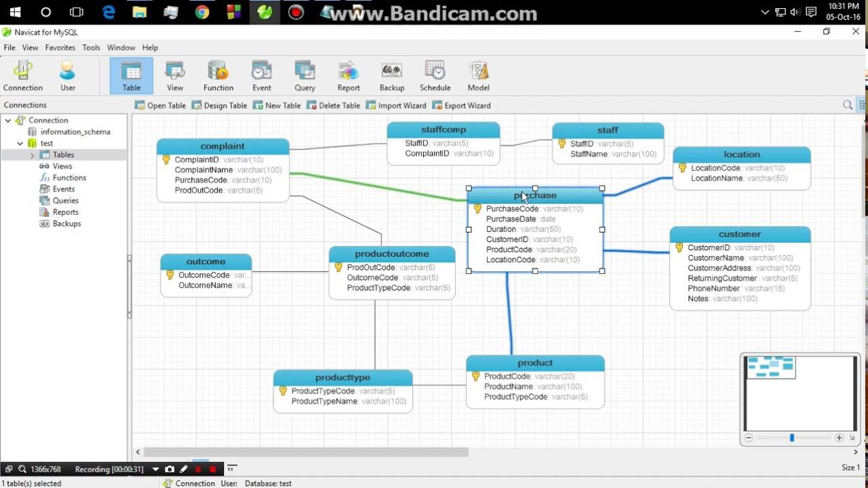Image resolution: width=868 pixels, height=488 pixels.
Task: Open the View menu
Action: (x=30, y=47)
